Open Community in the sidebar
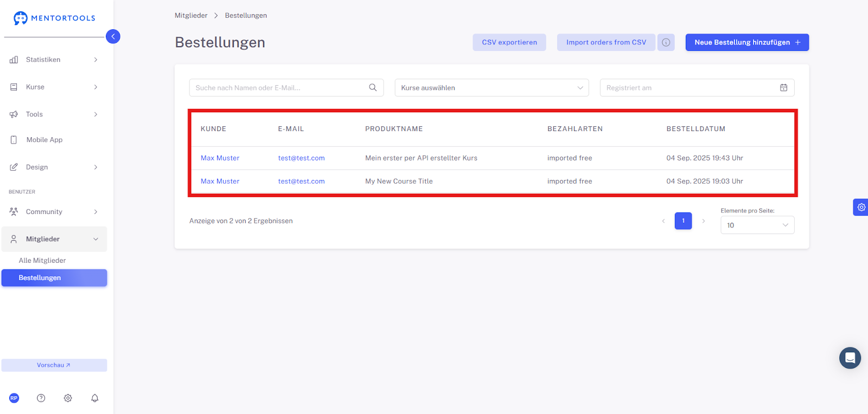 click(x=54, y=211)
